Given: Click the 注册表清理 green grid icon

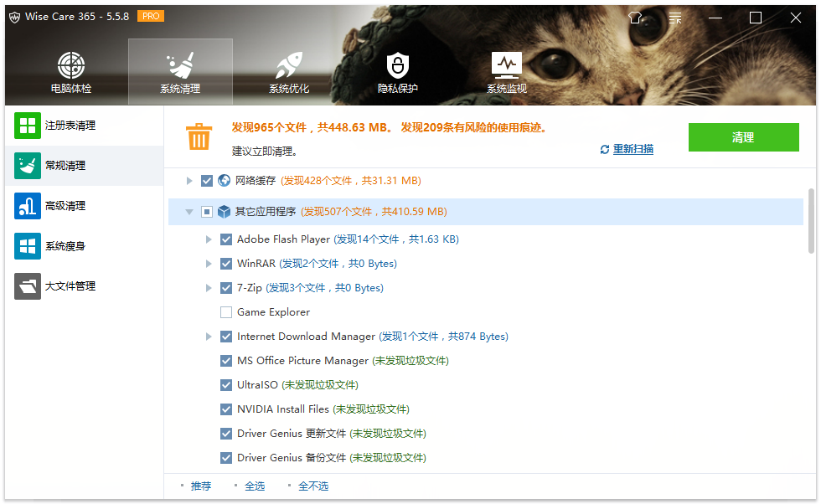Looking at the screenshot, I should [x=27, y=126].
